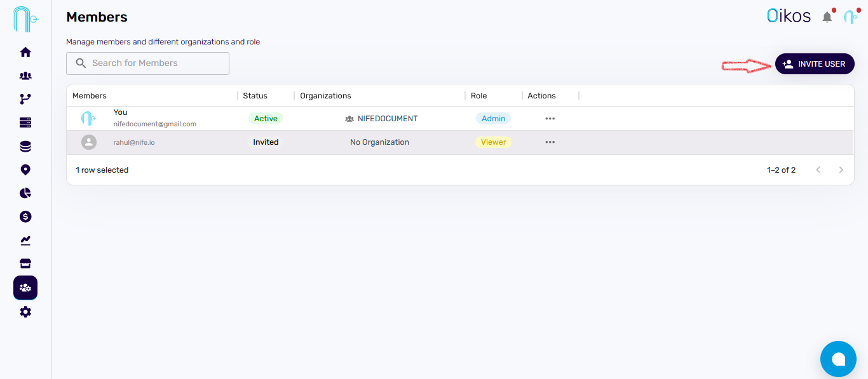
Task: Click the dollar billing sidebar icon
Action: click(25, 216)
